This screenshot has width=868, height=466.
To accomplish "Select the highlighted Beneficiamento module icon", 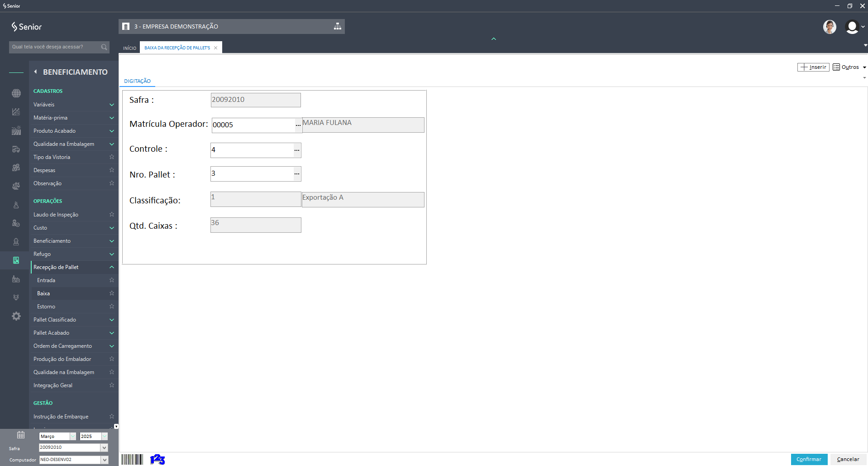I will [x=16, y=260].
